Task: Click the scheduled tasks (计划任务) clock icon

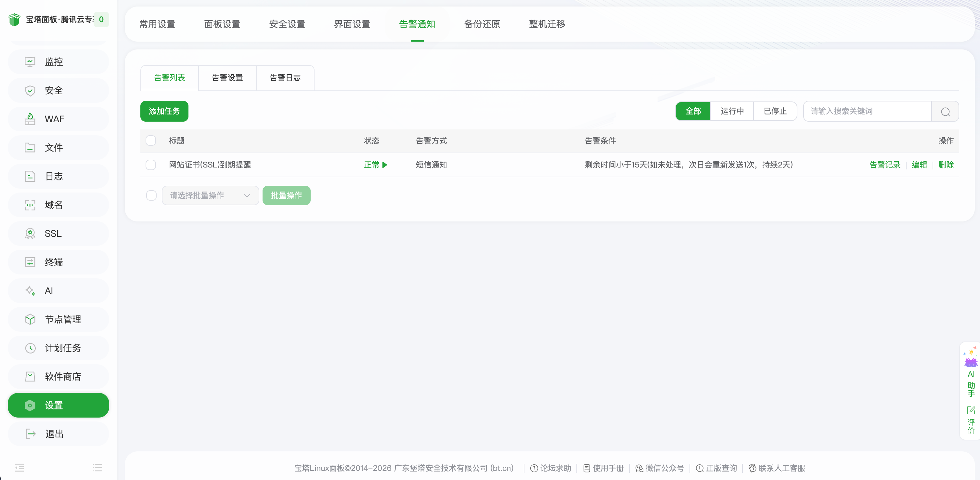Action: (30, 348)
